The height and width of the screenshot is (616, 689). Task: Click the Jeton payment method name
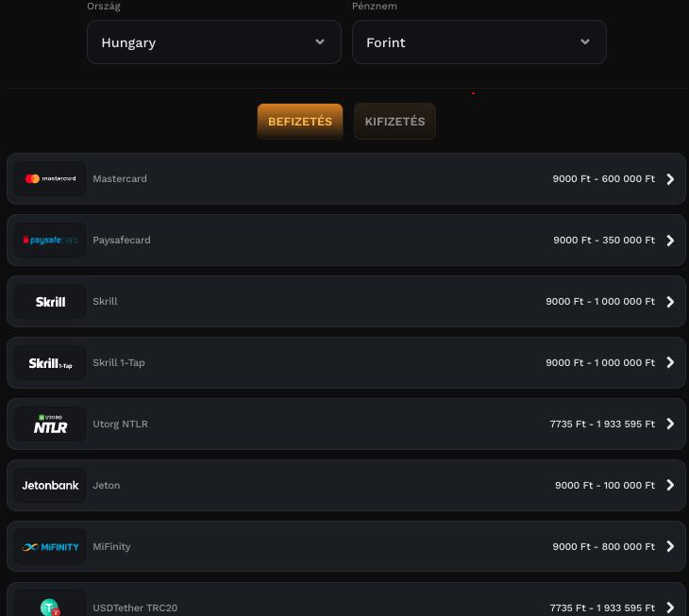tap(106, 486)
